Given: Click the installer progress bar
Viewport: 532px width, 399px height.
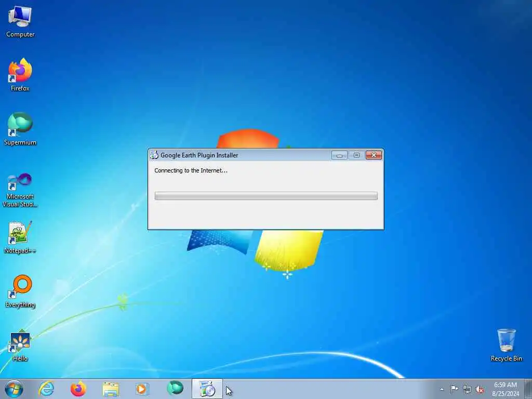Looking at the screenshot, I should tap(266, 196).
